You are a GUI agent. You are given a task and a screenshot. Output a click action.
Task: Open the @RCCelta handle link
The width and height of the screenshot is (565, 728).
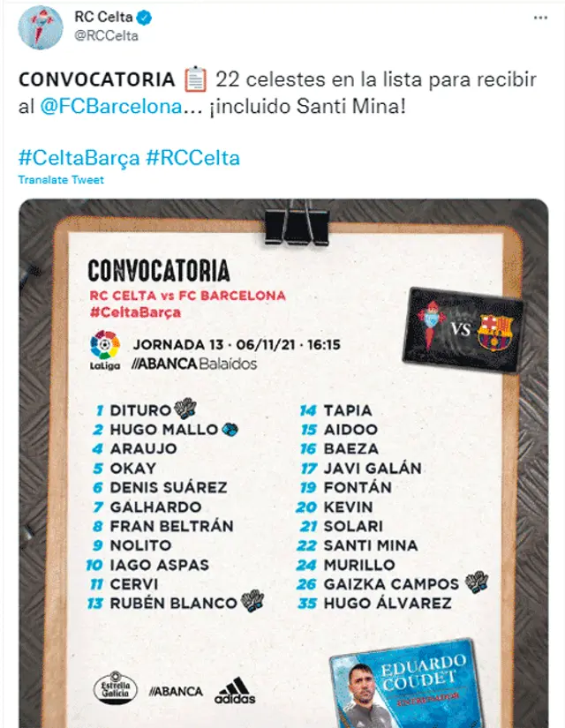pos(106,36)
